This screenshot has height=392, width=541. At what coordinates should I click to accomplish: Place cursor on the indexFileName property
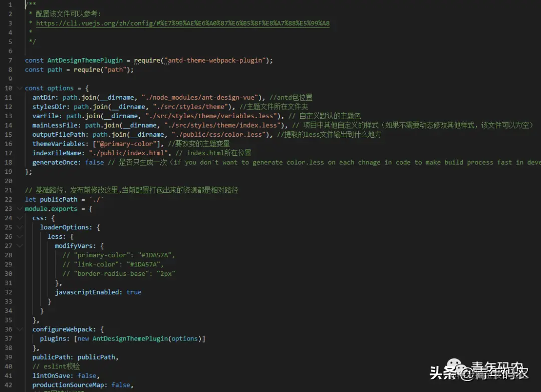click(x=57, y=153)
